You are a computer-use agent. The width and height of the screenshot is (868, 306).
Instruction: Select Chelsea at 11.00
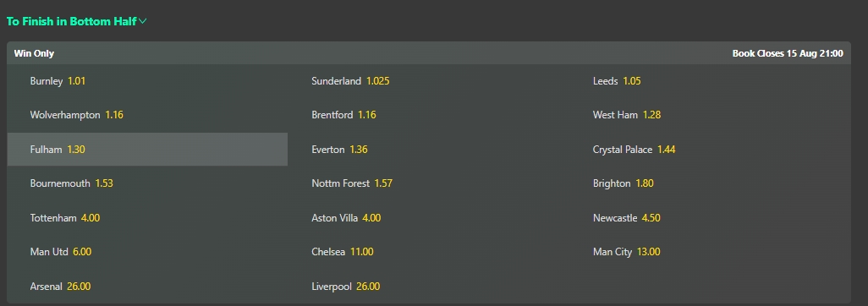click(x=428, y=252)
